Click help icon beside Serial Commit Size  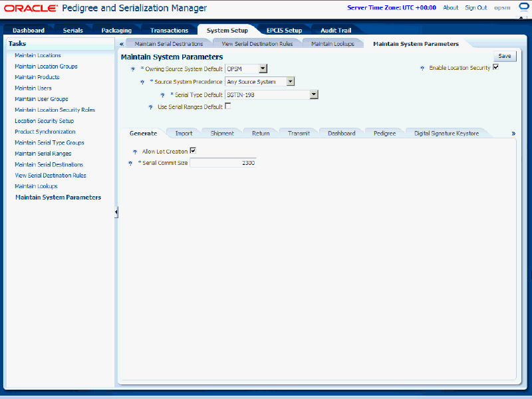click(130, 163)
